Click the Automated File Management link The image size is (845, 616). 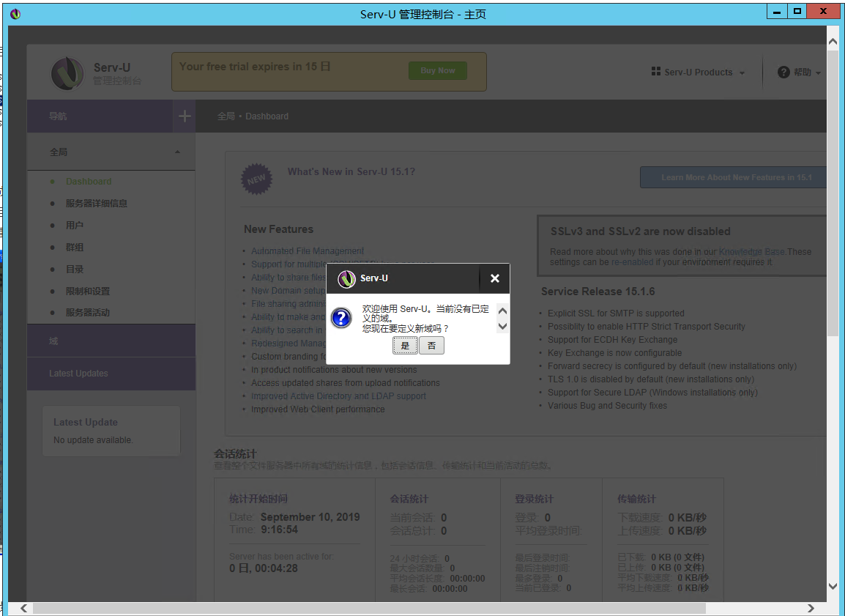pyautogui.click(x=308, y=251)
